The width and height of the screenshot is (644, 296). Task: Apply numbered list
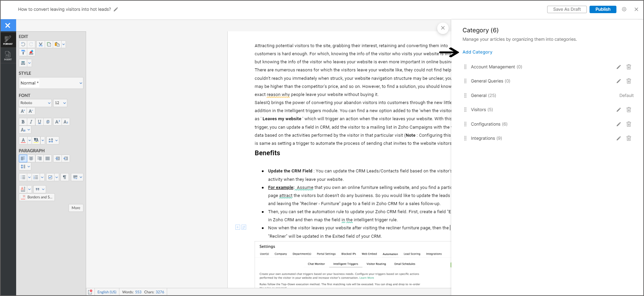pyautogui.click(x=36, y=177)
